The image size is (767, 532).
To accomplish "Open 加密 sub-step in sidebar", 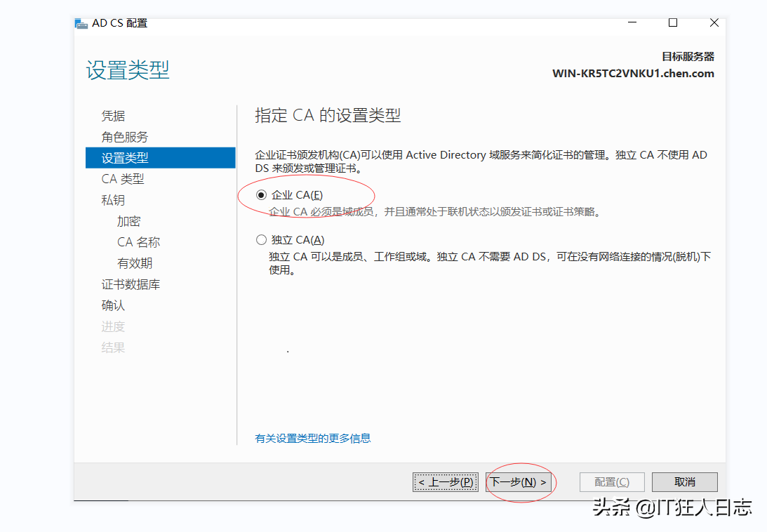I will pyautogui.click(x=128, y=221).
